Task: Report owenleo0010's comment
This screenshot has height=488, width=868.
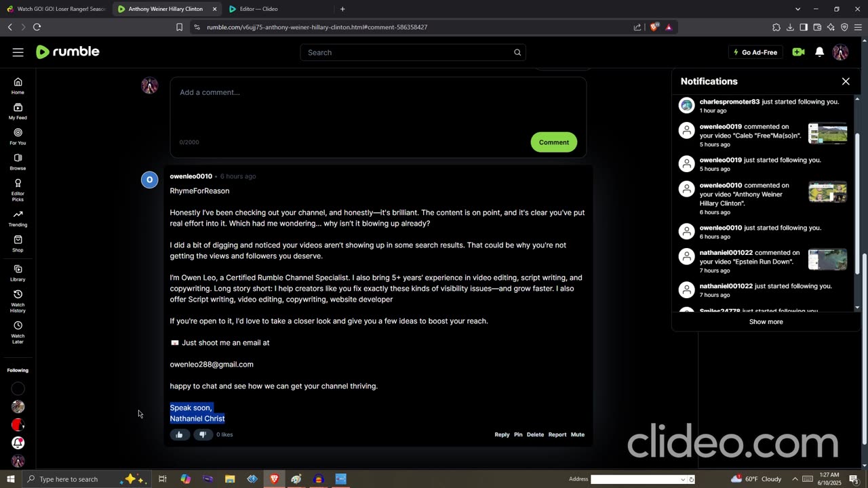Action: (557, 434)
